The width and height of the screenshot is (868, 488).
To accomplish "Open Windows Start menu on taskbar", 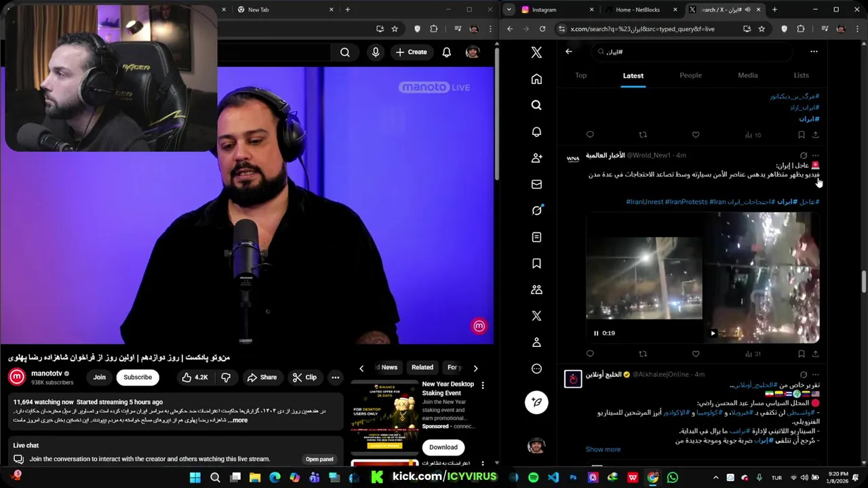I will pos(195,478).
